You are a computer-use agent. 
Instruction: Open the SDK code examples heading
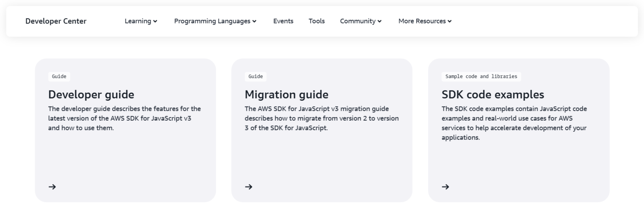[493, 95]
